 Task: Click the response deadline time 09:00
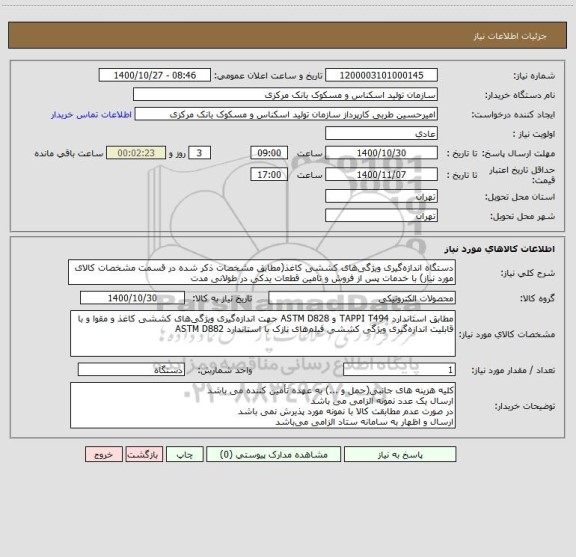(269, 153)
